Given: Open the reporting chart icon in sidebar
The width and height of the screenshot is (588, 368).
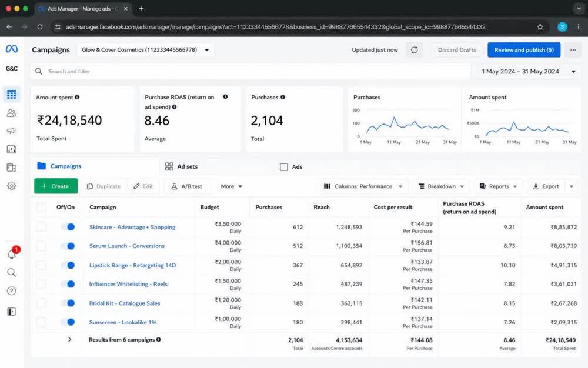Looking at the screenshot, I should coord(12,149).
